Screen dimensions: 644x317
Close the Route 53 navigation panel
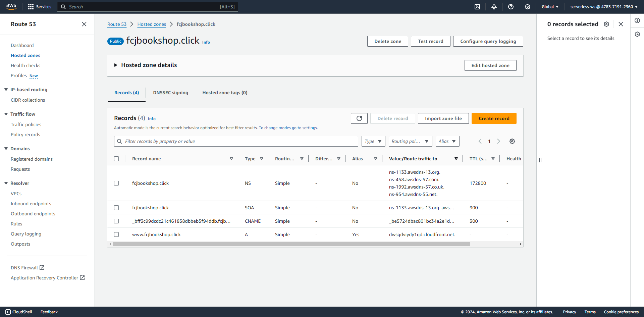(84, 24)
